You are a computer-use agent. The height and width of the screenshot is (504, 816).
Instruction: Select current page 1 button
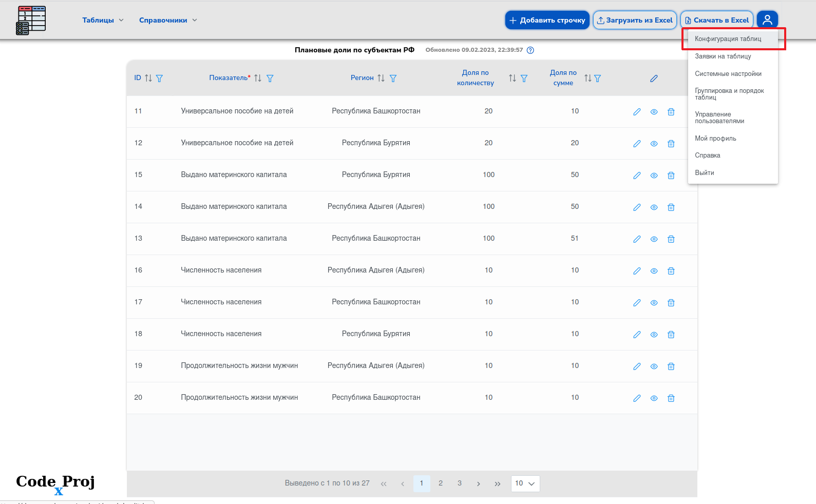pos(422,483)
